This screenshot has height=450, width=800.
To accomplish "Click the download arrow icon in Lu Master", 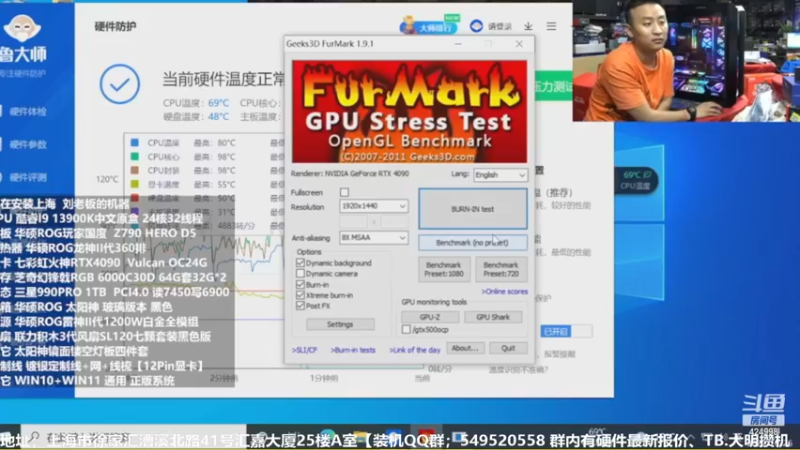I will (x=529, y=26).
